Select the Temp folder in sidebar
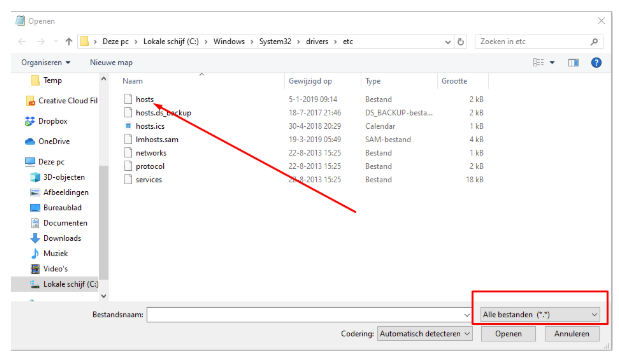This screenshot has height=362, width=619. [53, 81]
